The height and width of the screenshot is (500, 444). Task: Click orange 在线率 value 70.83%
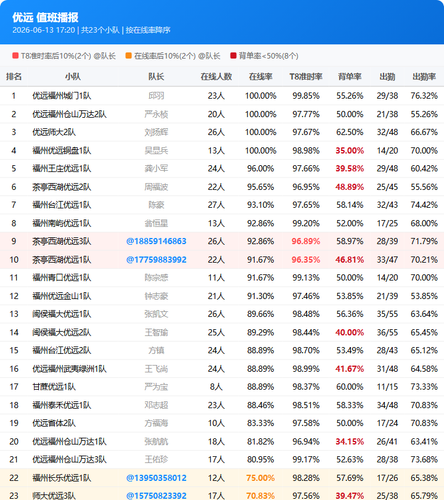[x=260, y=496]
